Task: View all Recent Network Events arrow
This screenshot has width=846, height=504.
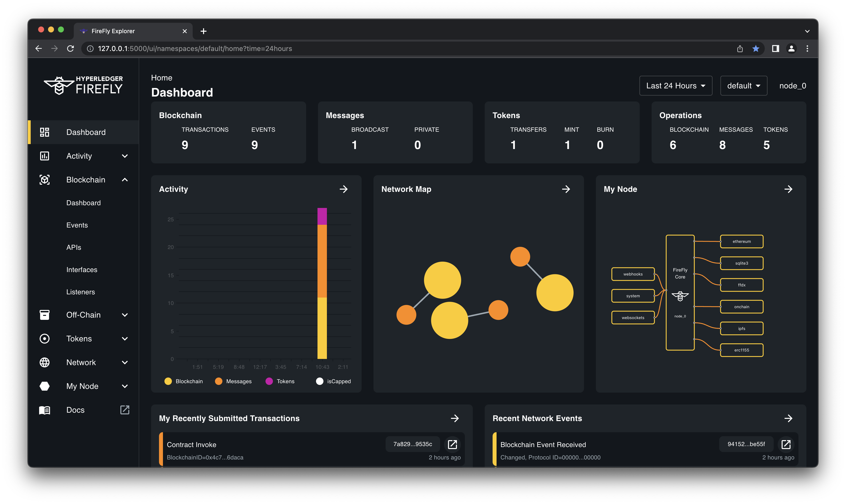Action: point(788,418)
